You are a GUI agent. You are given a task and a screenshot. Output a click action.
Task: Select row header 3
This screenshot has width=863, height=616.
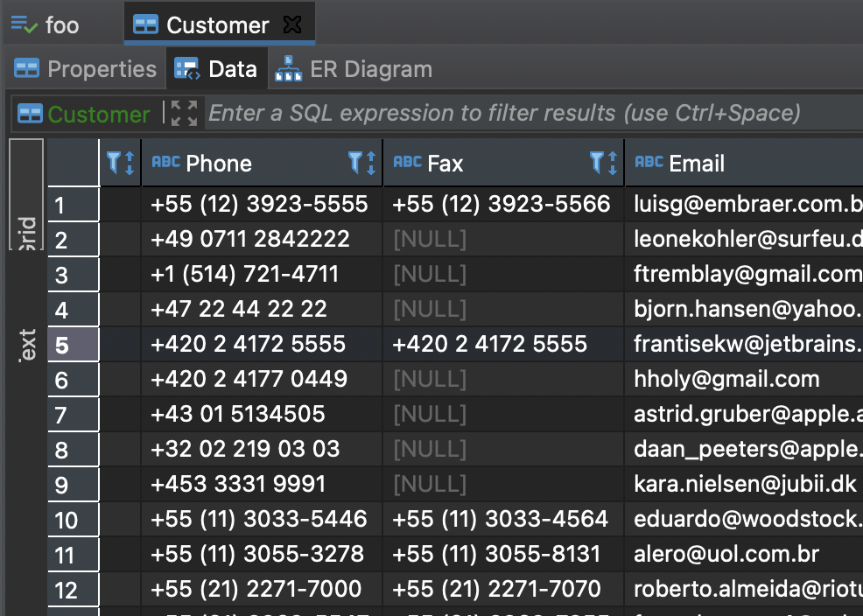point(74,275)
